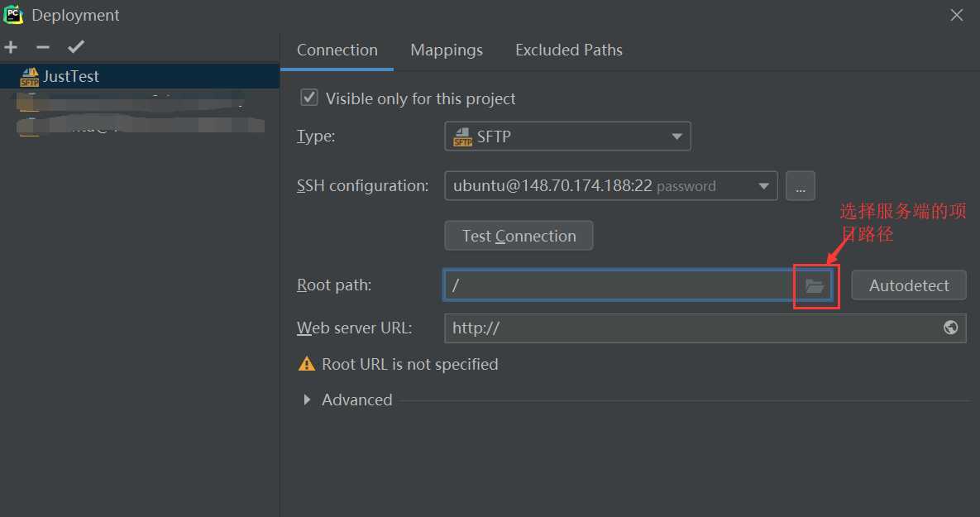Toggle Visible only for this project checkbox
Screen dimensions: 980x517
coord(309,98)
